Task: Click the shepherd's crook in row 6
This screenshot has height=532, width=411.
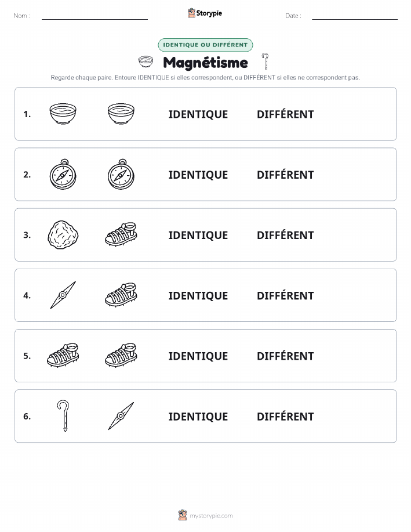Action: coord(63,416)
